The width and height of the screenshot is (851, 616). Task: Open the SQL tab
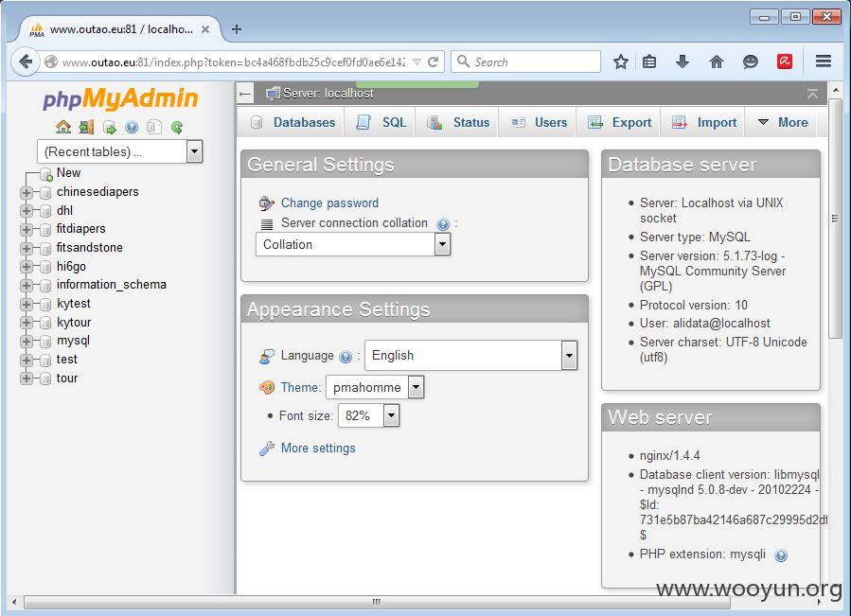point(381,123)
